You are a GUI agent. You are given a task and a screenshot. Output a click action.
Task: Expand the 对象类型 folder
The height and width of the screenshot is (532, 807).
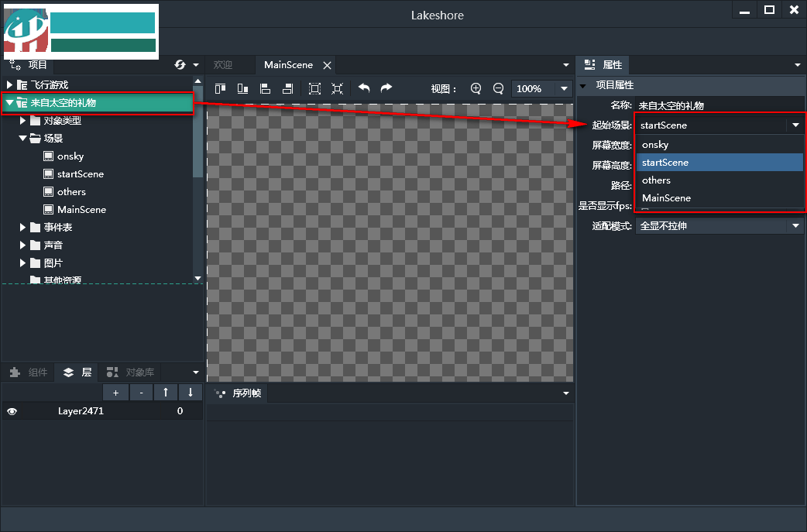23,121
